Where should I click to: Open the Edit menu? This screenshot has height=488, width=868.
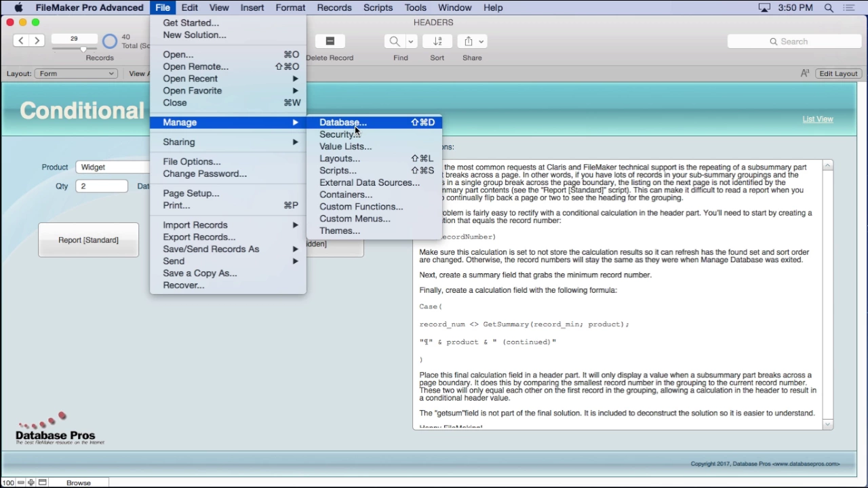pyautogui.click(x=190, y=7)
